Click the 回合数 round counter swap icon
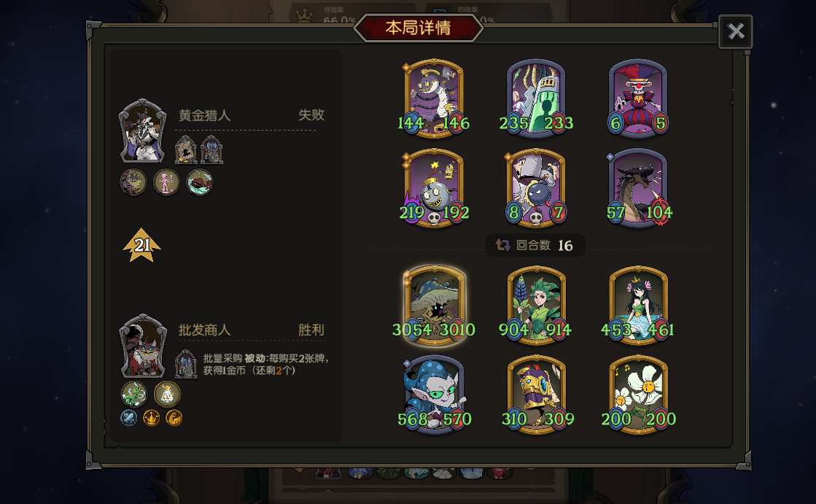Viewport: 816px width, 504px height. pyautogui.click(x=502, y=245)
